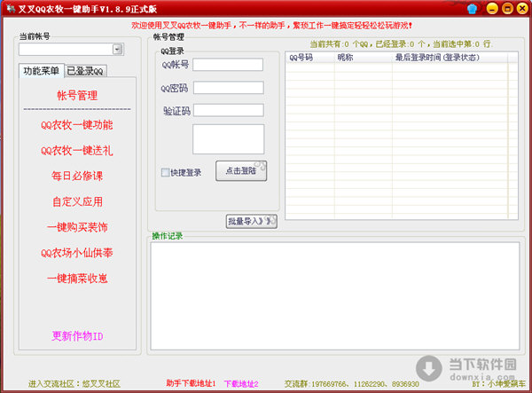This screenshot has width=532, height=393.
Task: Click the 验证码 input field
Action: click(228, 111)
